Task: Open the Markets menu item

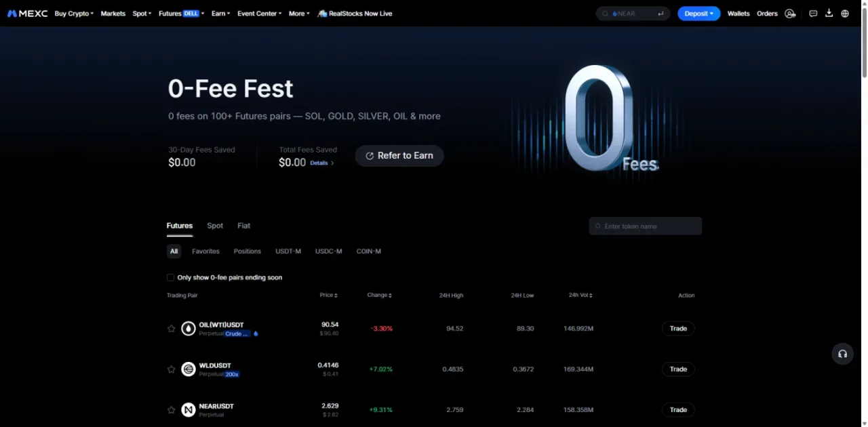Action: tap(113, 14)
